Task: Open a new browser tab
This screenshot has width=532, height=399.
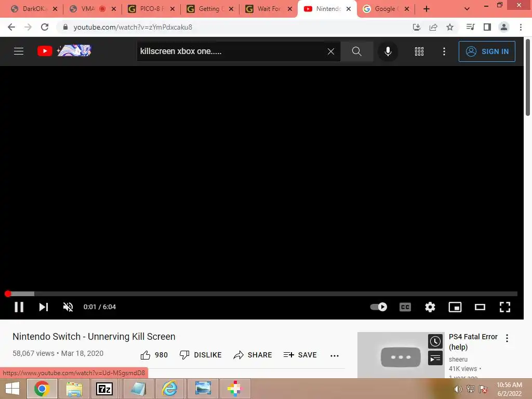Action: click(x=427, y=9)
